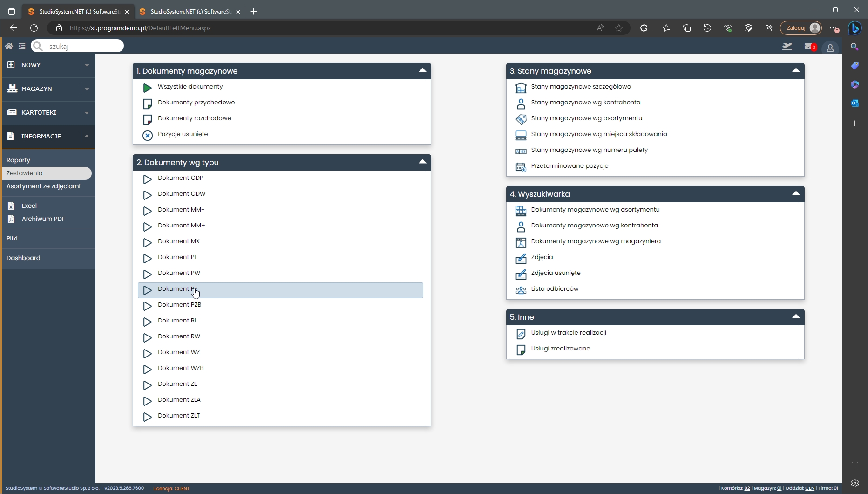This screenshot has height=494, width=868.
Task: Toggle the left menu collapse icon
Action: (22, 46)
